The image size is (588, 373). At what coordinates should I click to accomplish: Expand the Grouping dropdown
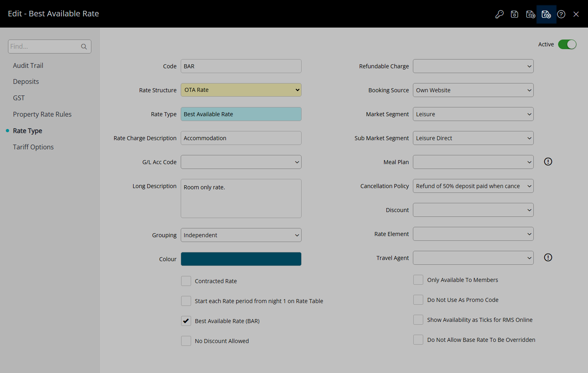[x=241, y=235]
